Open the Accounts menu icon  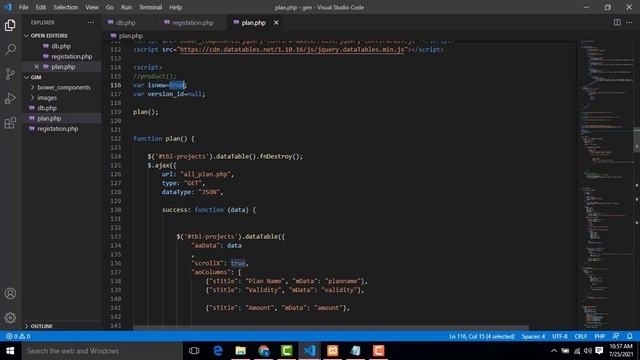click(10, 293)
